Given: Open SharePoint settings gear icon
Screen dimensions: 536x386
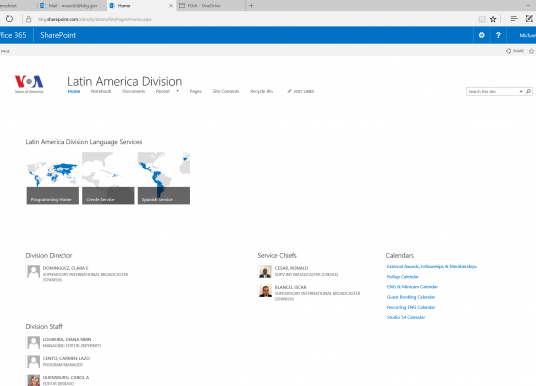Looking at the screenshot, I should point(482,35).
